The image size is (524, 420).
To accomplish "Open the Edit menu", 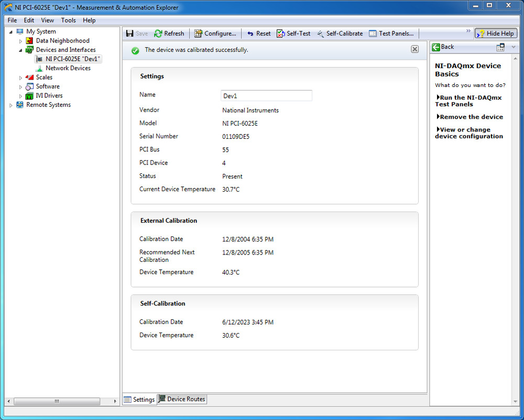I will 29,20.
